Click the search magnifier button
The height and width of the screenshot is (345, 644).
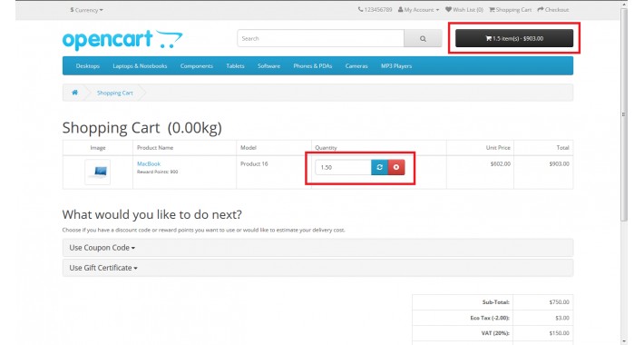[x=423, y=39]
